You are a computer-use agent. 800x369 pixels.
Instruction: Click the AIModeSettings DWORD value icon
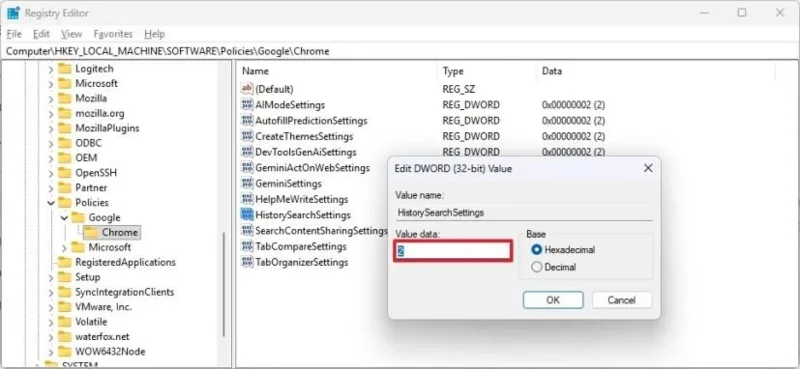247,105
